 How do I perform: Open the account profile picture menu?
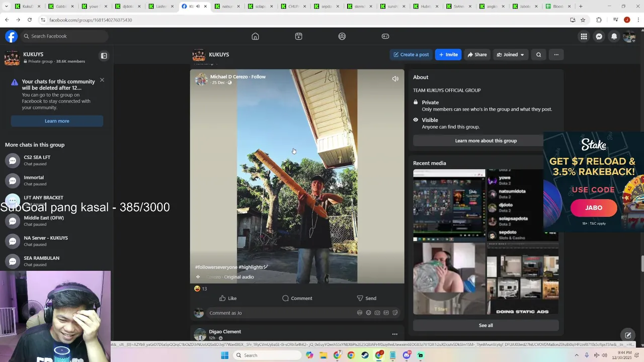pyautogui.click(x=629, y=36)
